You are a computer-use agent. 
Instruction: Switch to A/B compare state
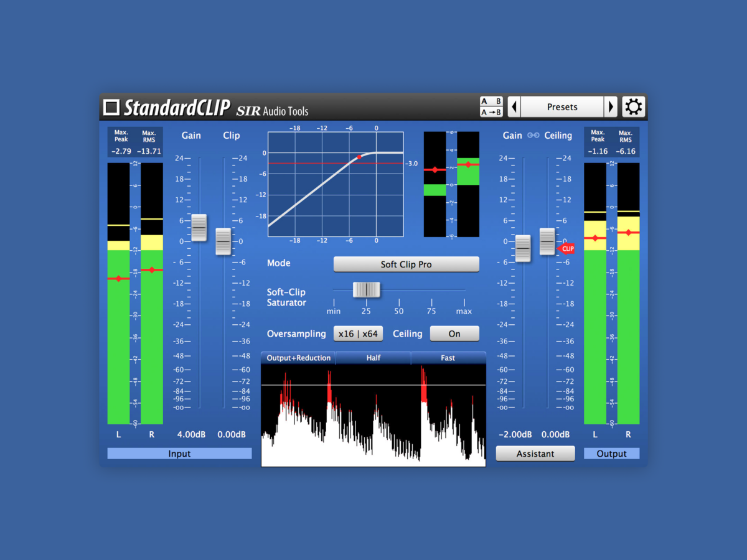491,101
